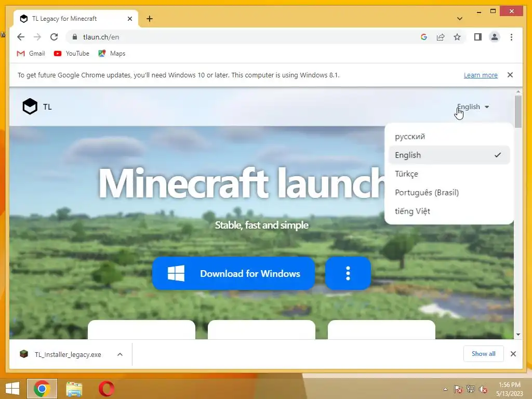Click Show all downloads button
Image resolution: width=532 pixels, height=399 pixels.
[484, 354]
